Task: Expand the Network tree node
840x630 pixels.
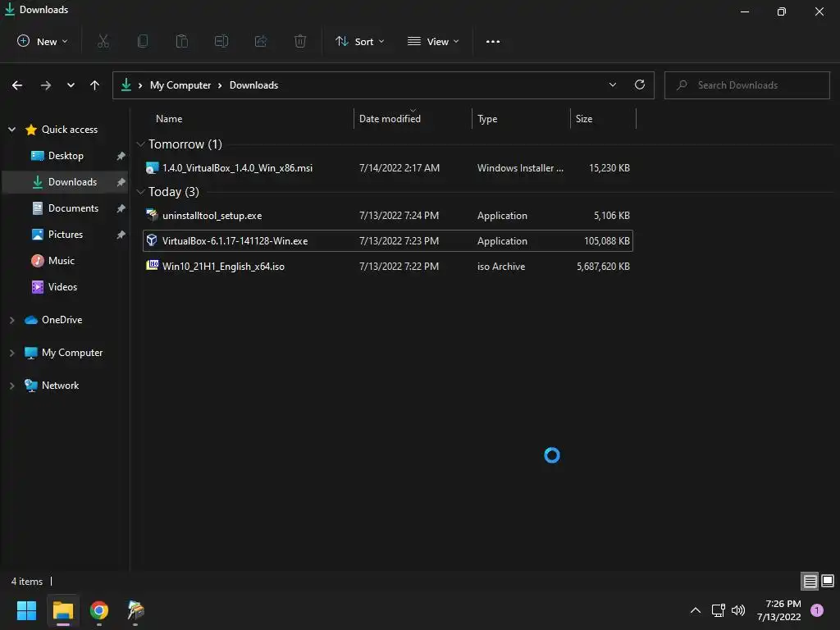Action: point(11,386)
